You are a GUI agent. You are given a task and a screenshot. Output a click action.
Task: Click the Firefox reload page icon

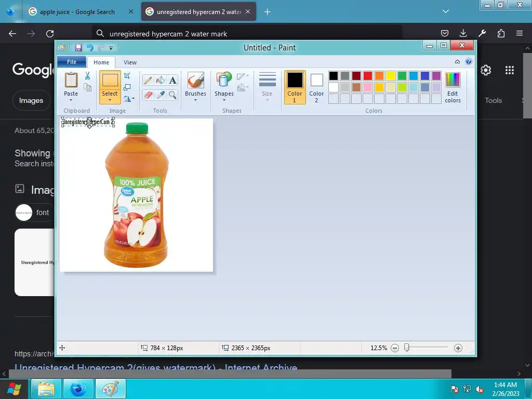(x=50, y=34)
